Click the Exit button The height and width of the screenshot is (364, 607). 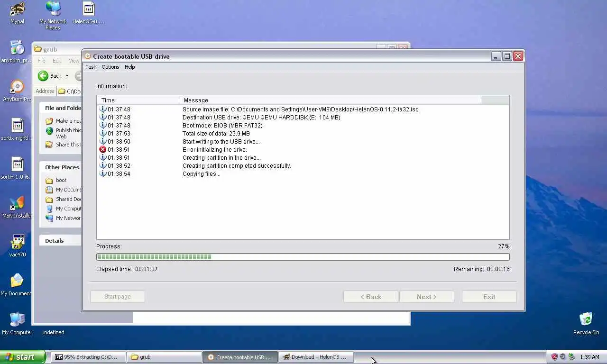click(489, 297)
